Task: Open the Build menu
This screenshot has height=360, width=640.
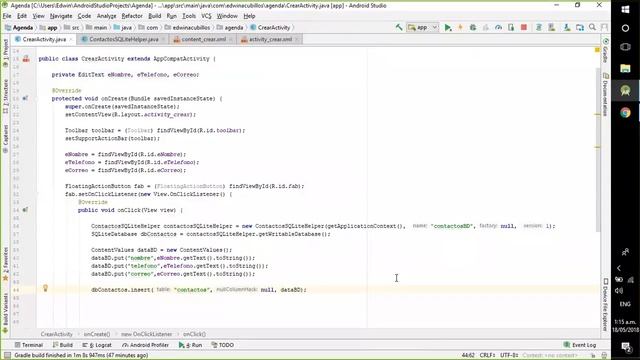Action: coord(154,16)
